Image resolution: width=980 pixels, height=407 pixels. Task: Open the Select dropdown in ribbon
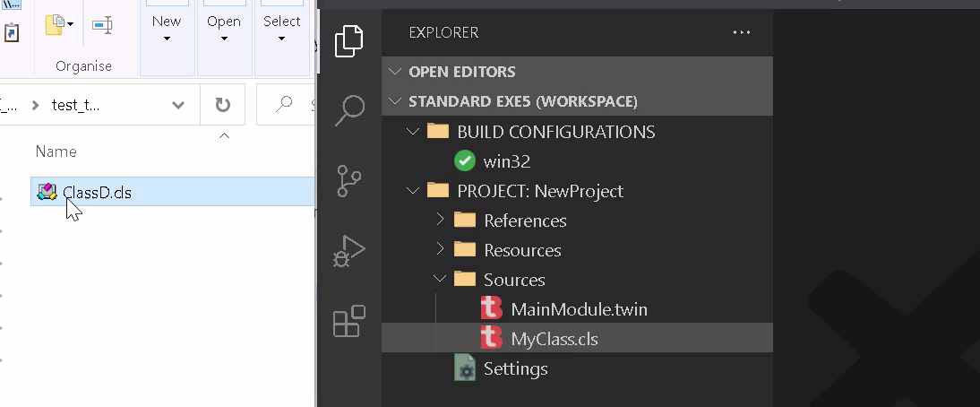pos(281,30)
